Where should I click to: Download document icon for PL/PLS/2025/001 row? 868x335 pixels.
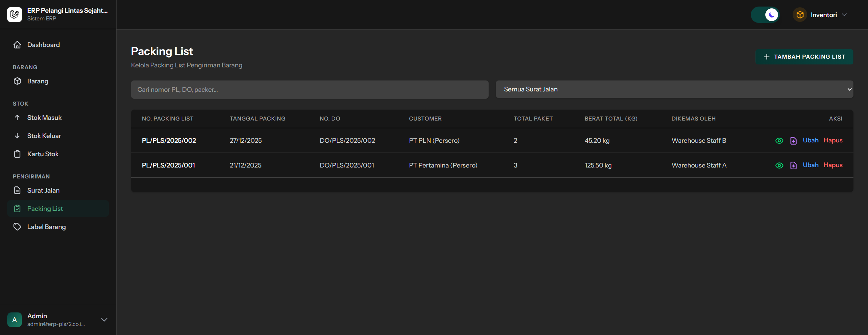793,165
